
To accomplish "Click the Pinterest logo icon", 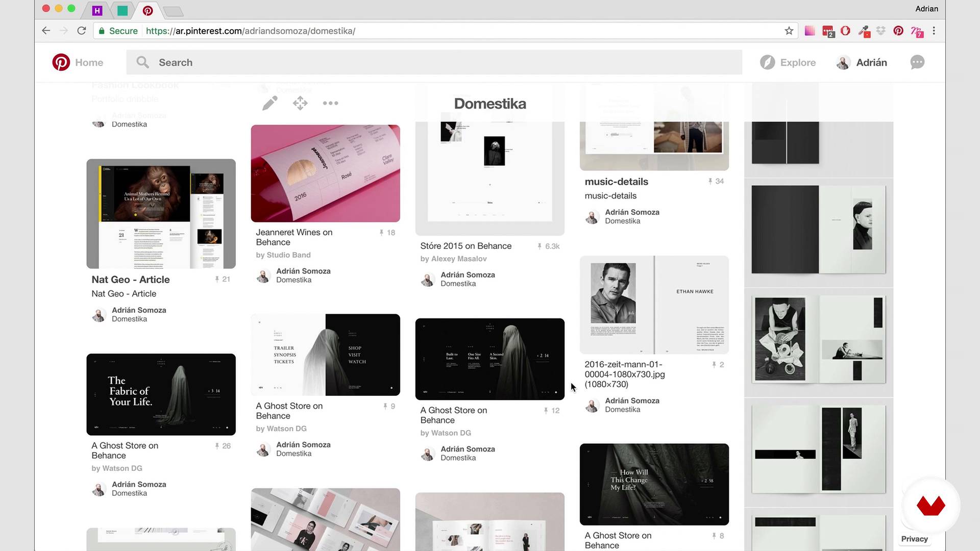I will point(61,62).
